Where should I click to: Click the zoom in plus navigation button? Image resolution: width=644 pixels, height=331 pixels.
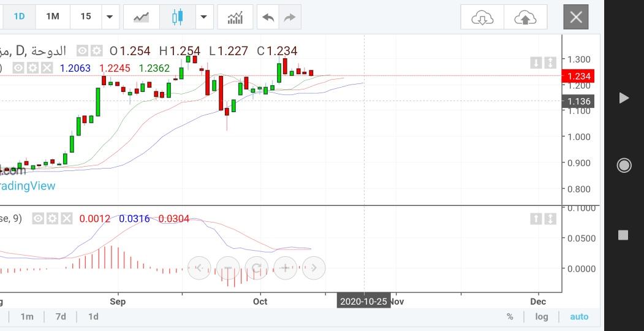[x=285, y=268]
